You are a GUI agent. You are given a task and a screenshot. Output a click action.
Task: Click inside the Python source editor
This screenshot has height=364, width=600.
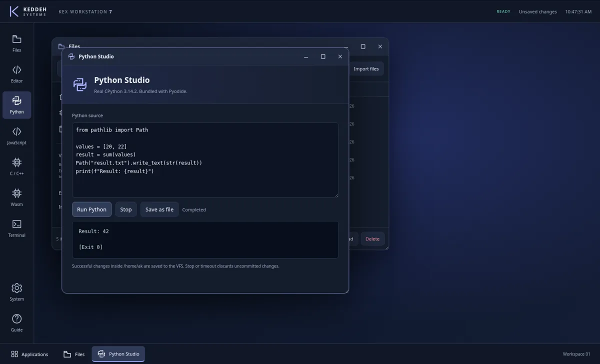click(x=205, y=160)
